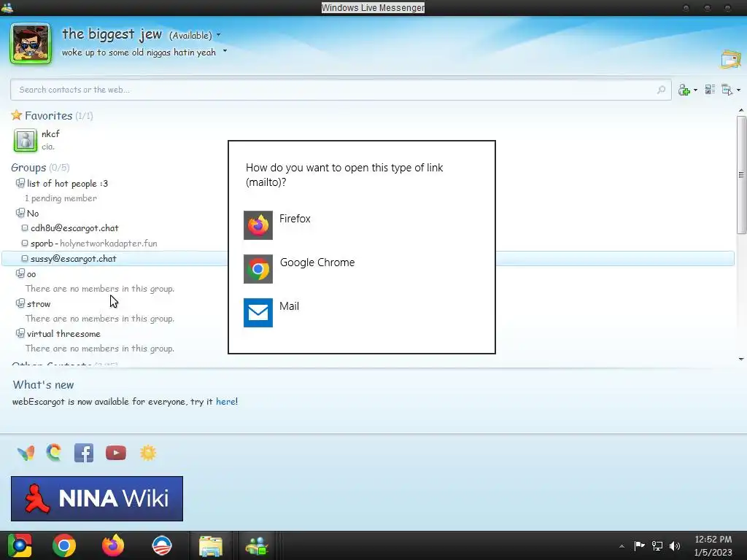Click the colorful C icon in bottom bar

[x=54, y=452]
